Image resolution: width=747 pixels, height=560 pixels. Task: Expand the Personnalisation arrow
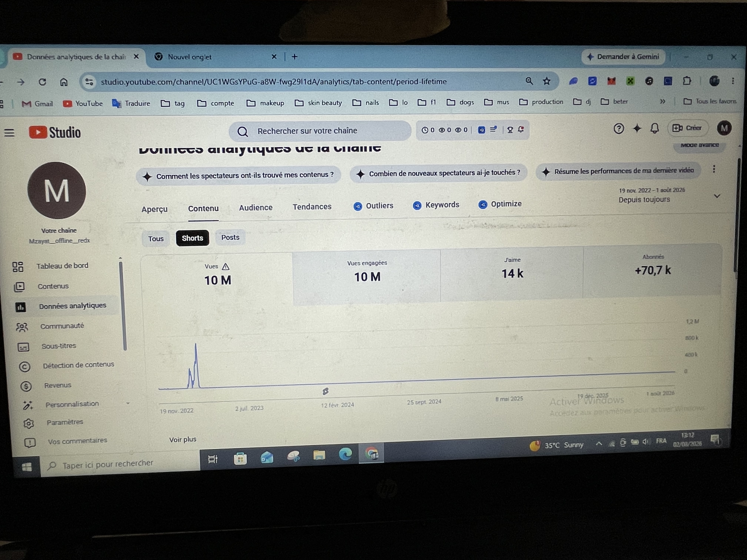128,403
